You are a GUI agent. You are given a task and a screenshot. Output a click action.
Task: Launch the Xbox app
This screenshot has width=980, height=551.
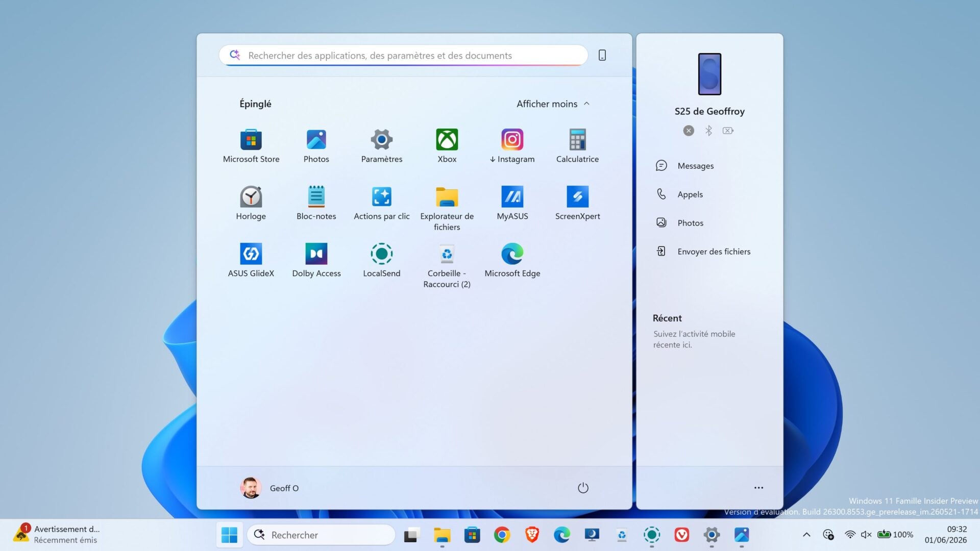coord(447,146)
